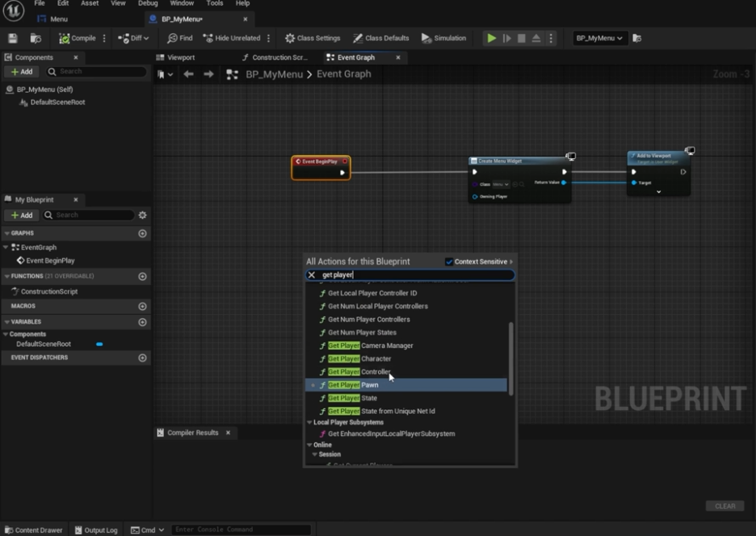756x536 pixels.
Task: Click the Event BeginPlay node
Action: click(321, 167)
